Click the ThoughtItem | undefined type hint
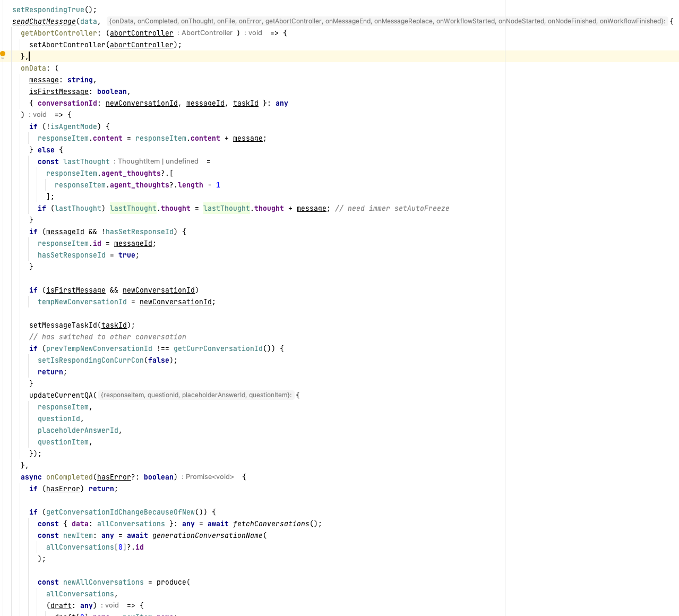The width and height of the screenshot is (679, 616). point(156,161)
